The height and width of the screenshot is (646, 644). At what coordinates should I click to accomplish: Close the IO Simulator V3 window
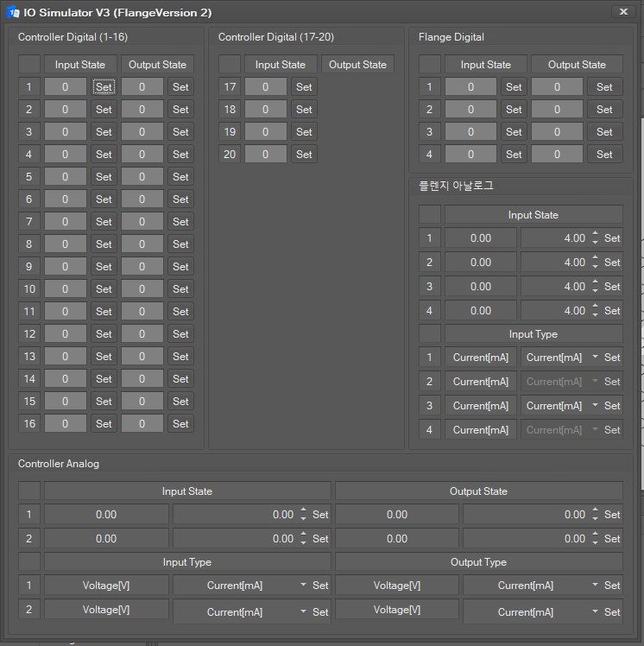tap(622, 12)
